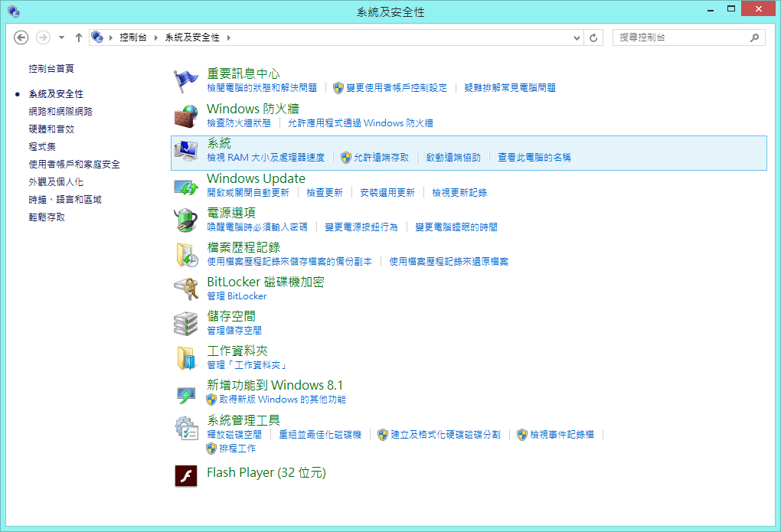Screen dimensions: 781x532
Task: Select 輕鬆存取 in the sidebar
Action: pyautogui.click(x=47, y=217)
